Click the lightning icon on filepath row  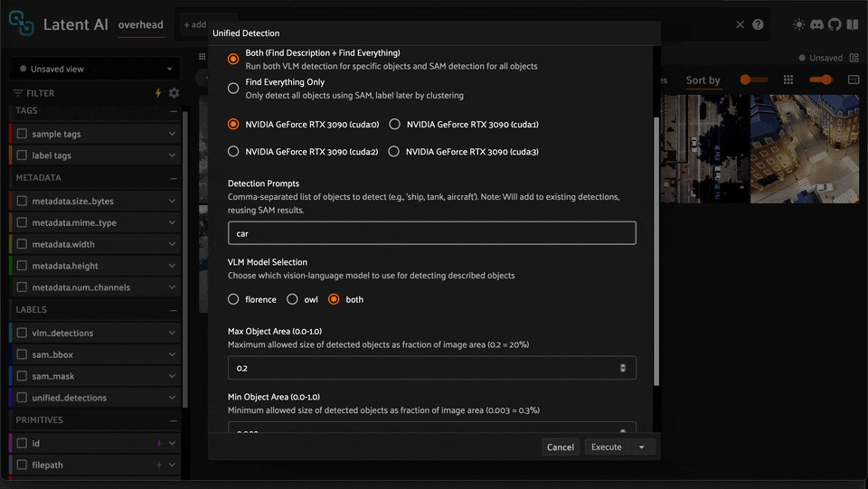159,465
